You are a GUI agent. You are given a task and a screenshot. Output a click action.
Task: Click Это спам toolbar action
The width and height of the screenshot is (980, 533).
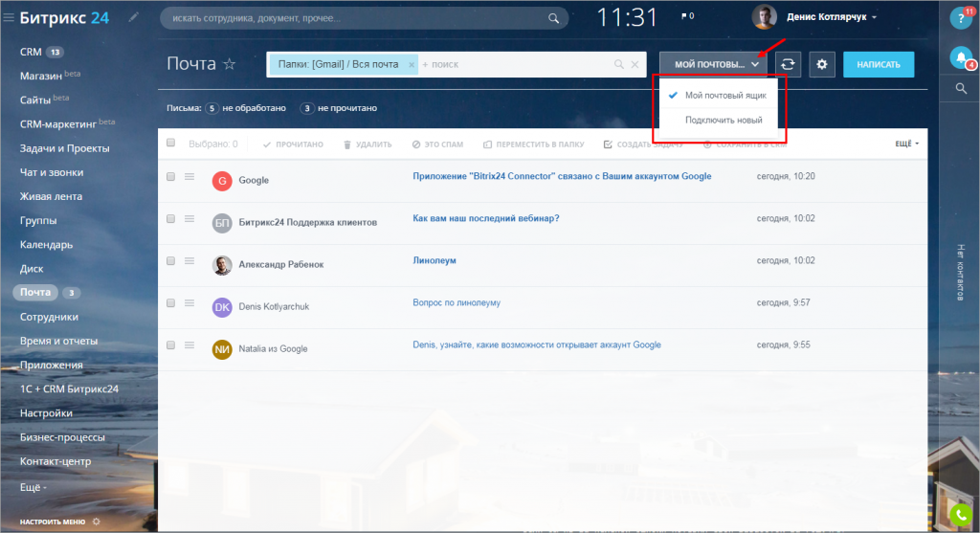click(x=437, y=144)
